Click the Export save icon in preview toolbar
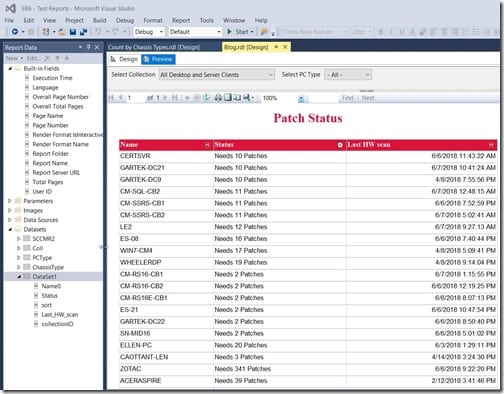The image size is (504, 394). click(247, 98)
